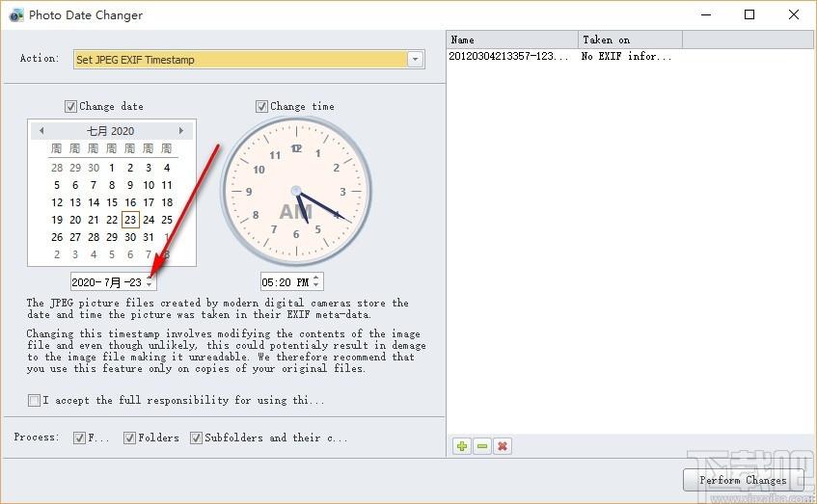Click the date field spinner arrows
Screen dimensions: 817x504
click(x=149, y=282)
